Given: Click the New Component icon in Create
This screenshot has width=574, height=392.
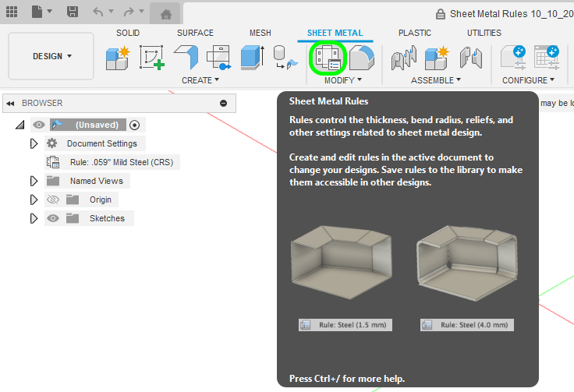Looking at the screenshot, I should 118,58.
